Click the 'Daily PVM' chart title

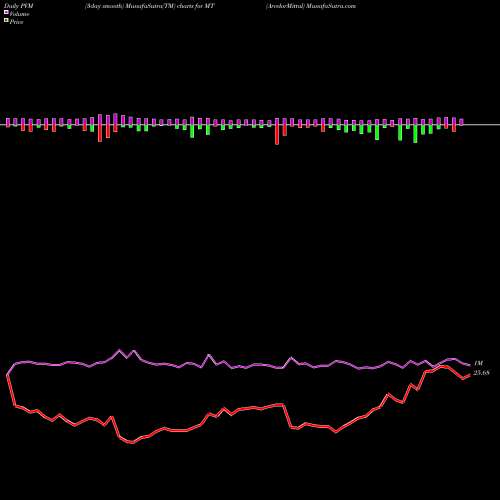click(19, 6)
